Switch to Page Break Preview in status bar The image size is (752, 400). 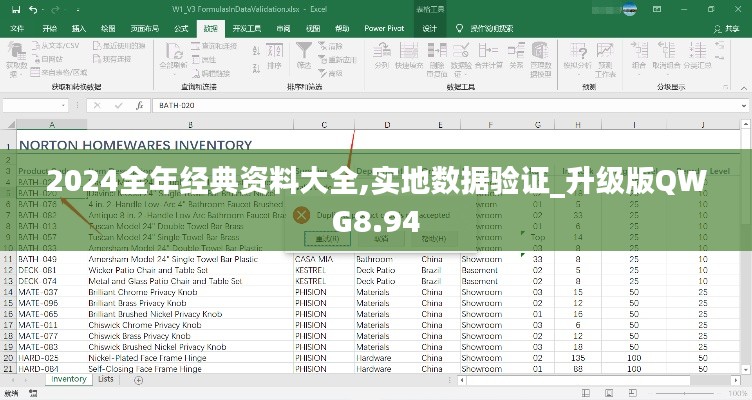click(x=632, y=393)
